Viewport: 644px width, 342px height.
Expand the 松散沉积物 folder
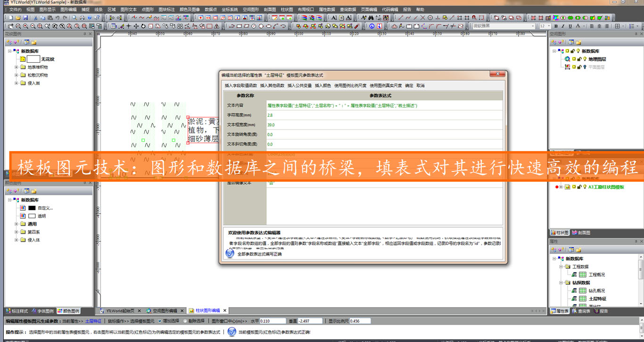[x=17, y=75]
